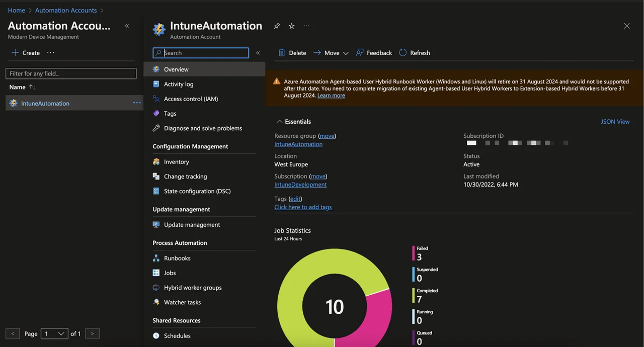This screenshot has height=347, width=644.
Task: Focus the resource menu Search box
Action: (x=201, y=53)
